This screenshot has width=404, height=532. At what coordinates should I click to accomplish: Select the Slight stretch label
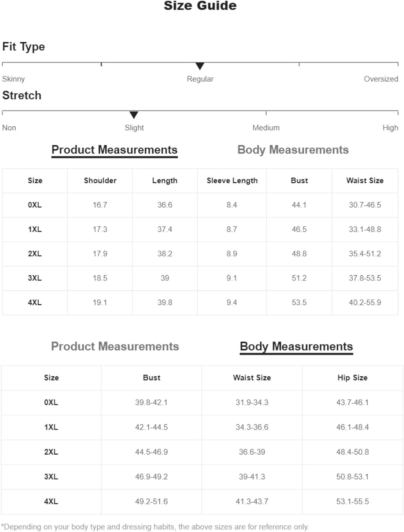(x=134, y=128)
